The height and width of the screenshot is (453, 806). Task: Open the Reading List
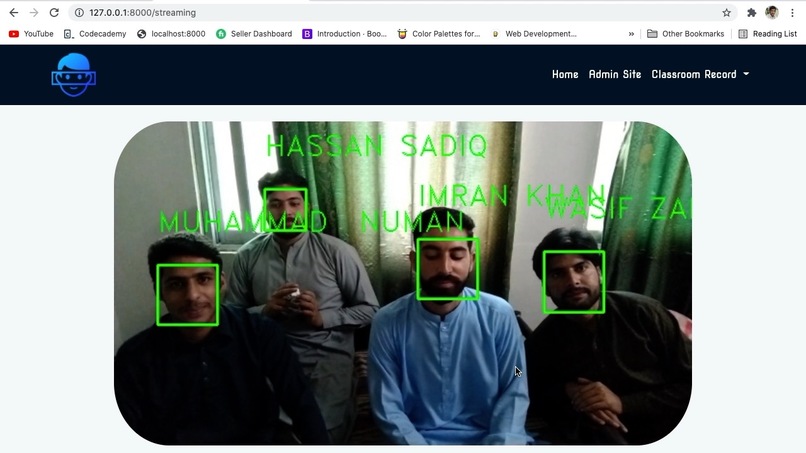767,34
